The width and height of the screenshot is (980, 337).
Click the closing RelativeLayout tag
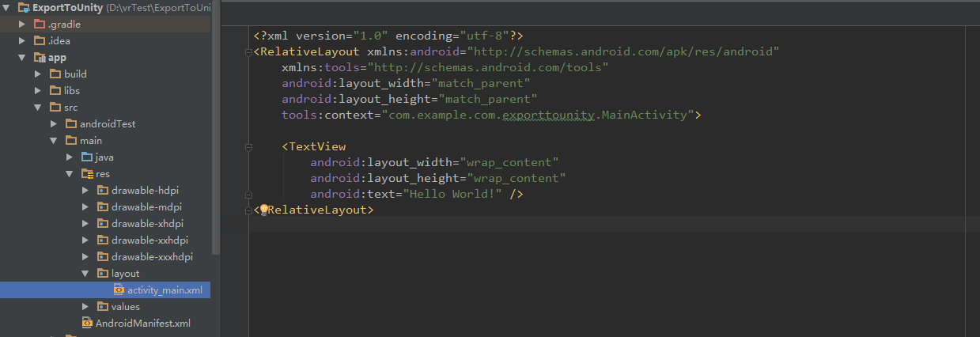click(313, 210)
